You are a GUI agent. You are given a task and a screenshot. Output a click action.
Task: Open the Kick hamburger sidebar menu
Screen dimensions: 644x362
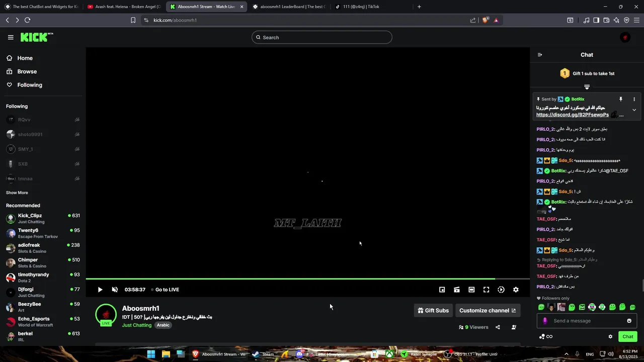point(11,37)
